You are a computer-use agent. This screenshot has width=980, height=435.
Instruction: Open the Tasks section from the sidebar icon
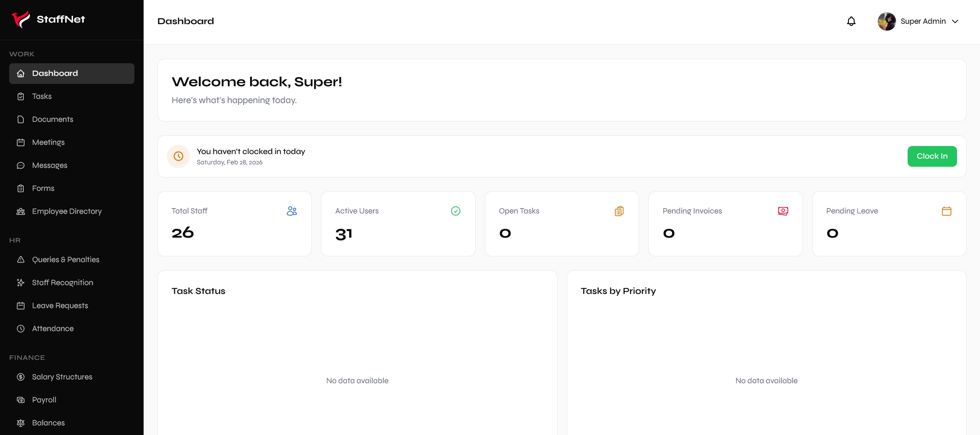click(21, 96)
